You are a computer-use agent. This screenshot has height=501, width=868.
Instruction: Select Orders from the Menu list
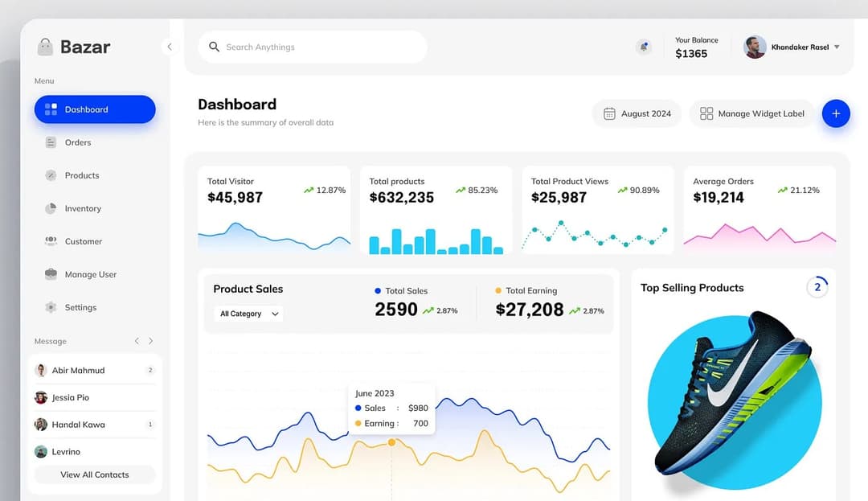click(x=78, y=142)
